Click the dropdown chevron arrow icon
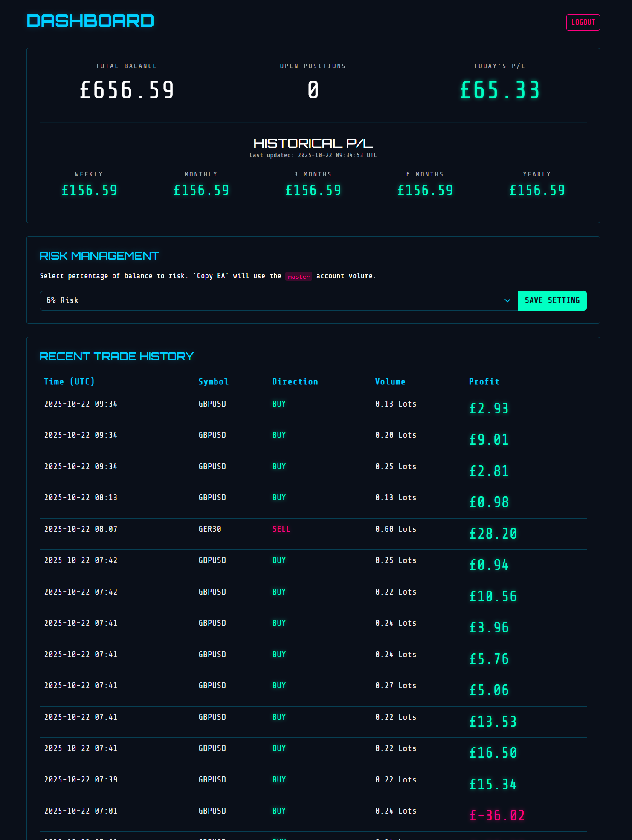Screen dimensions: 632x840 click(x=507, y=300)
